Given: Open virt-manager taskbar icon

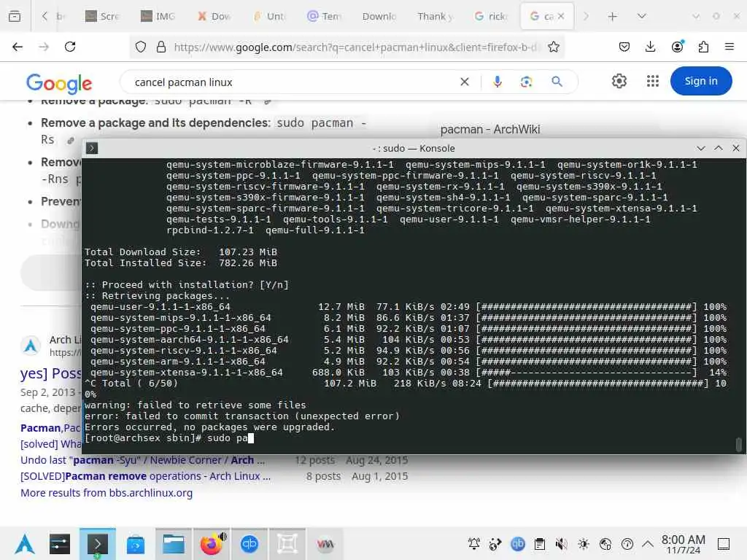Looking at the screenshot, I should [x=325, y=544].
